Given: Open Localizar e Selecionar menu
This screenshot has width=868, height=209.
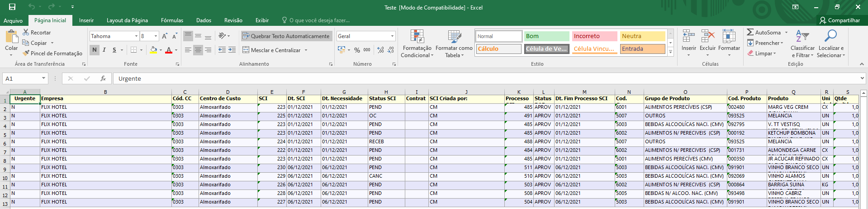Looking at the screenshot, I should pyautogui.click(x=831, y=44).
